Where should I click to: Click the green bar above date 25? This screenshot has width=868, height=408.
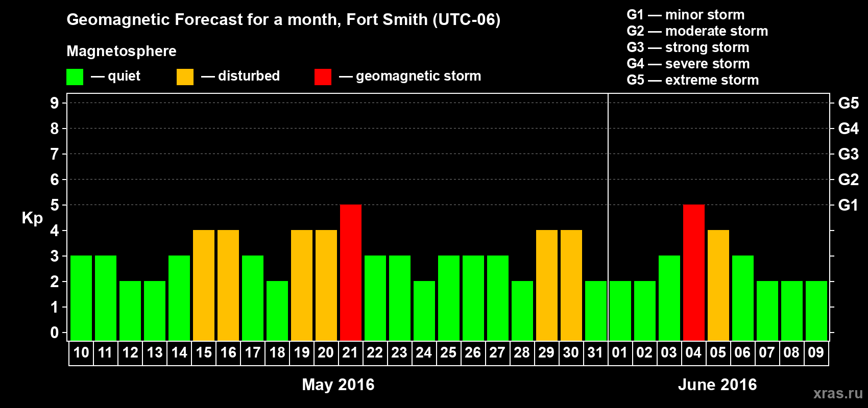[x=449, y=298]
